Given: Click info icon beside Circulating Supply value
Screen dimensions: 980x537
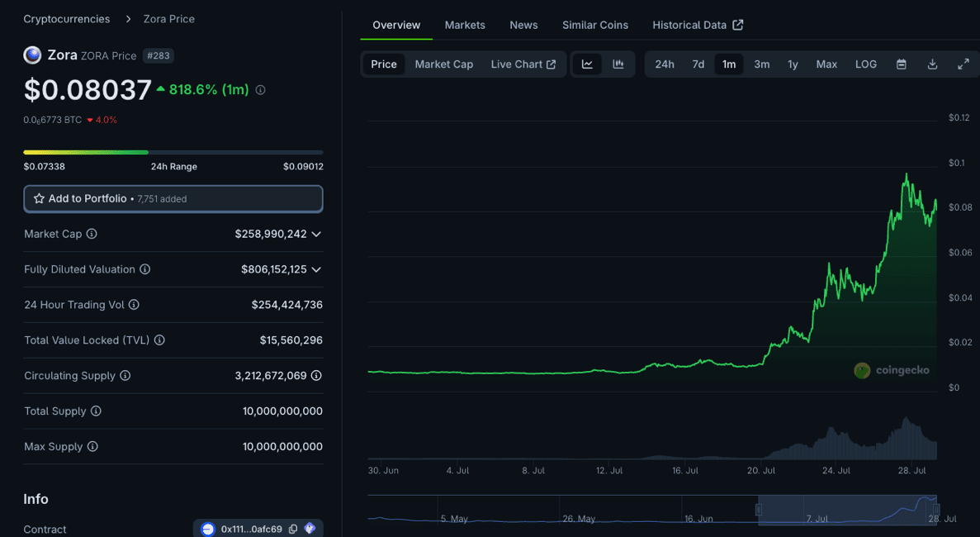Looking at the screenshot, I should (x=316, y=376).
